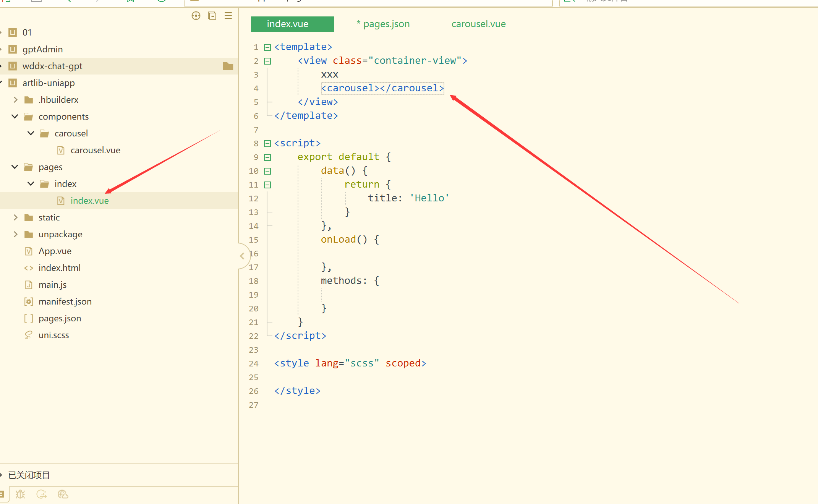
Task: Click the pages.json bracket icon
Action: click(x=29, y=318)
